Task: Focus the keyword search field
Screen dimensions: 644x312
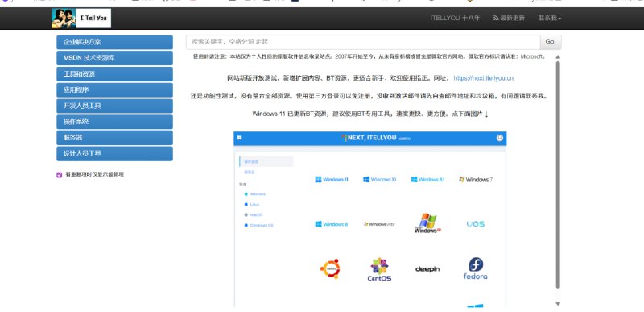Action: (363, 42)
